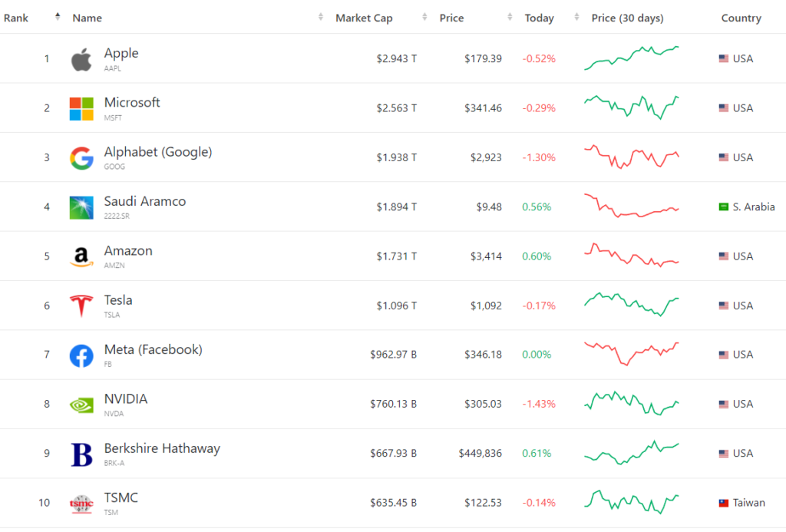
Task: Click Apple's 30-day price chart
Action: tap(632, 58)
